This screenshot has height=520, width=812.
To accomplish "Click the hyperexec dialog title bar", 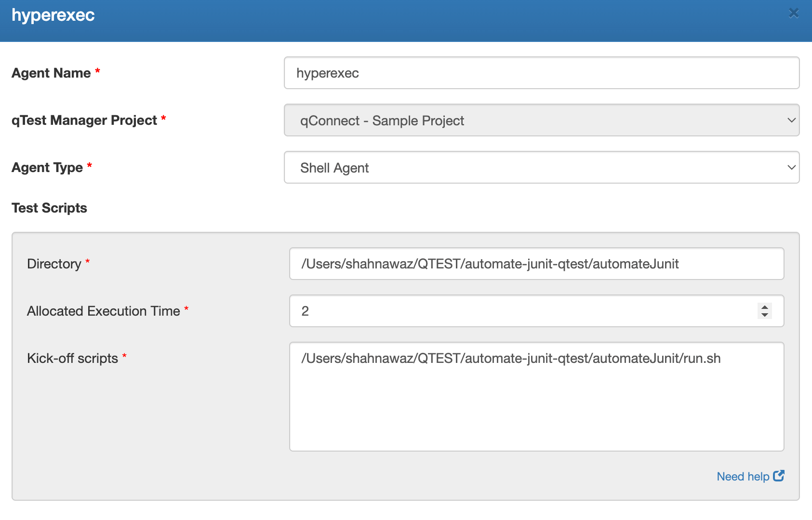I will [x=337, y=15].
